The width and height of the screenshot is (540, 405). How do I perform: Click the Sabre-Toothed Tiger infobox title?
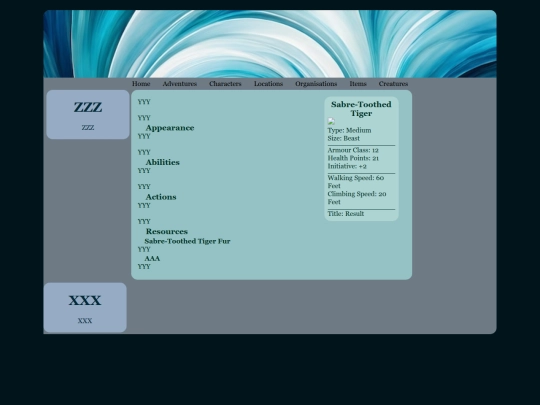[361, 109]
